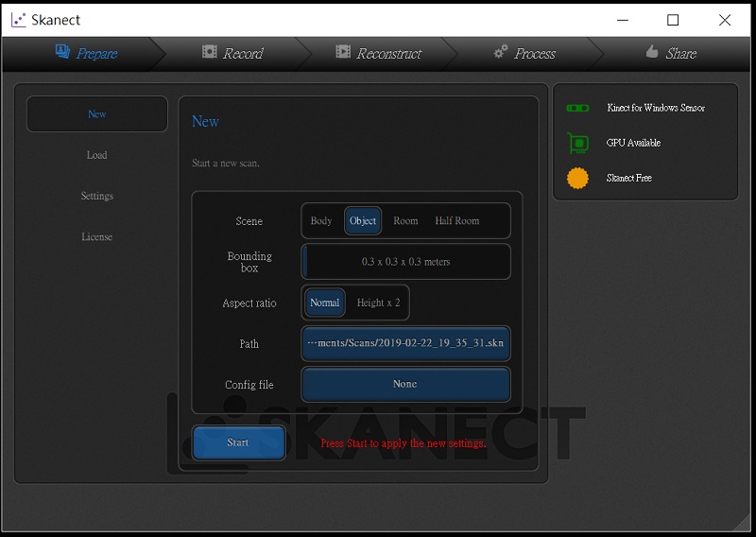Click the red Press Start message
Screen dimensions: 756x537
[x=404, y=443]
